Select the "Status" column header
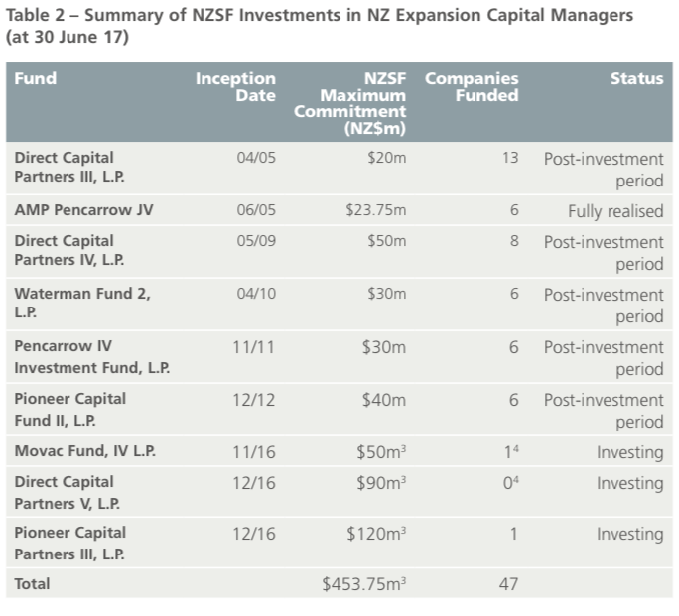This screenshot has height=616, width=679. click(x=636, y=79)
